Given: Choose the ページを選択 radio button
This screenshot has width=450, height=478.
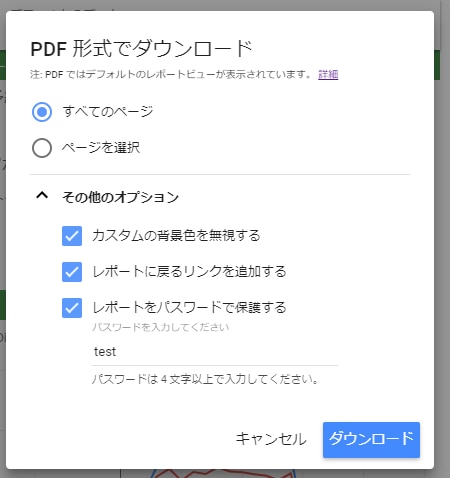Looking at the screenshot, I should (42, 148).
